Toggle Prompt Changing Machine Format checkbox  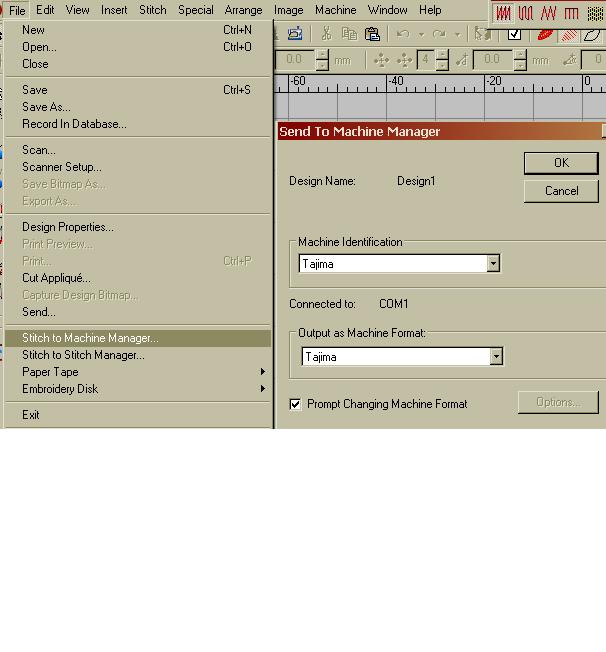tap(295, 404)
